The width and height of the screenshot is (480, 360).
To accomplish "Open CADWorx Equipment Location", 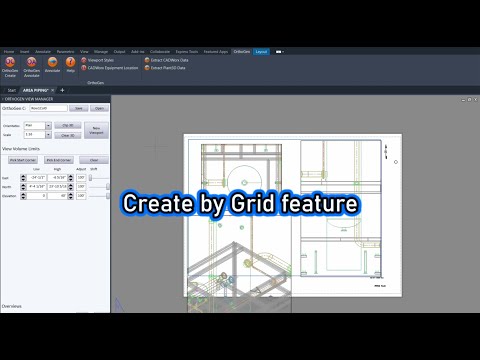I will pos(110,68).
